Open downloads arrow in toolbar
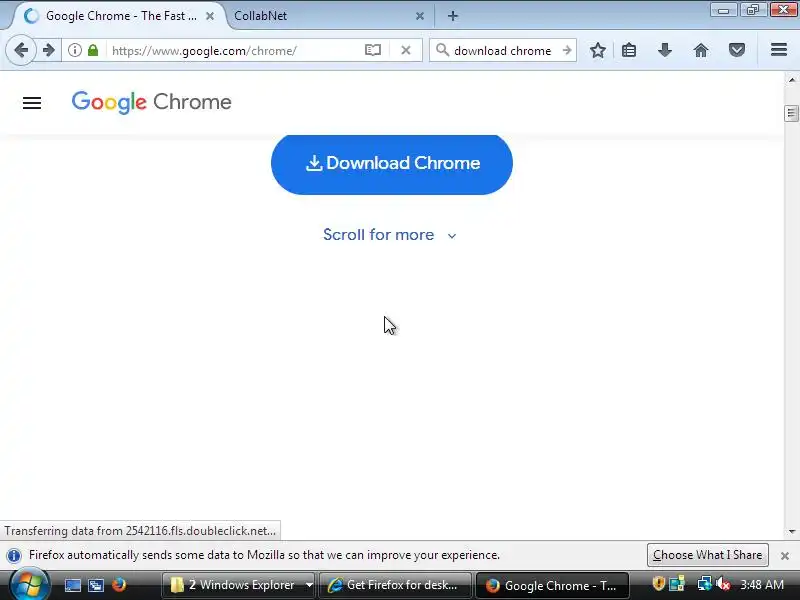 [665, 50]
